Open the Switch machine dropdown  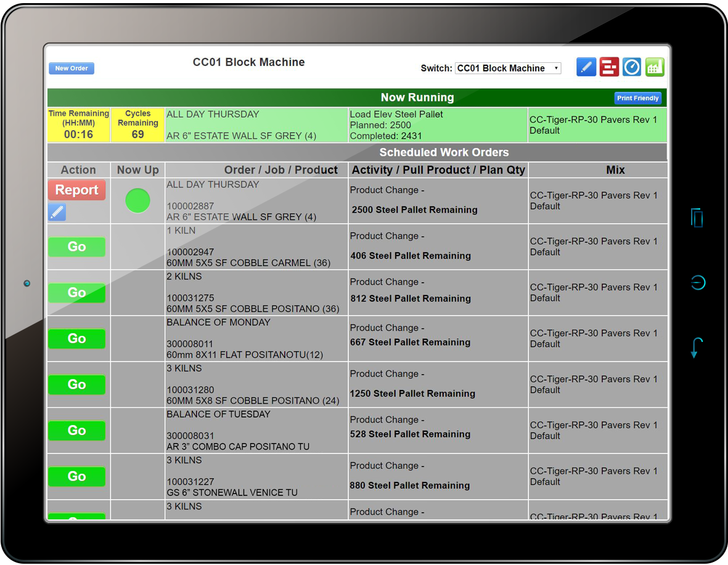[x=508, y=68]
